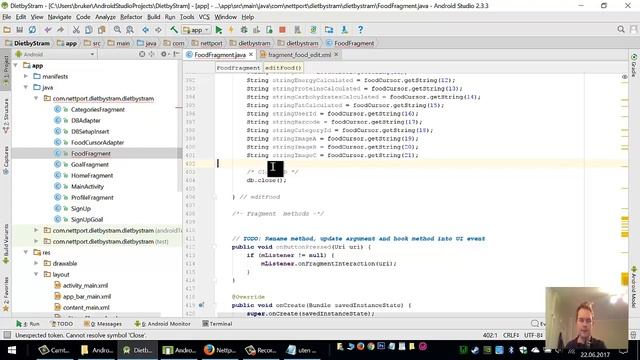The width and height of the screenshot is (640, 360).
Task: Open the Android Monitor tool window
Action: point(162,324)
